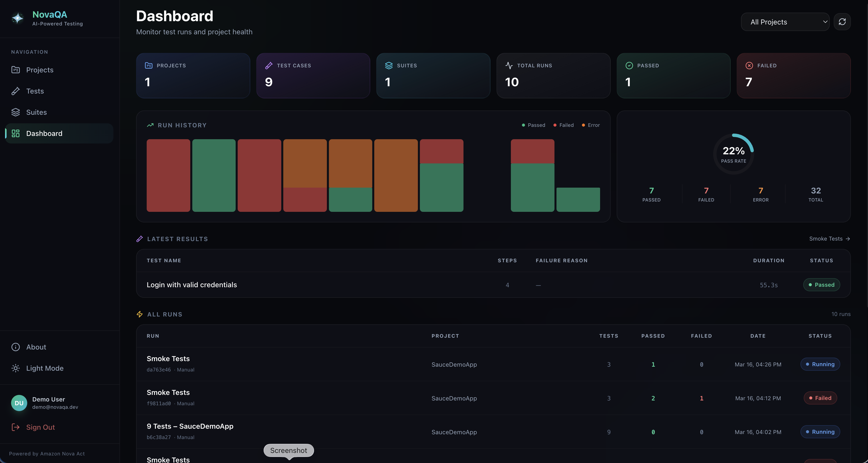Image resolution: width=868 pixels, height=463 pixels.
Task: Open the Suites navigation item
Action: pyautogui.click(x=36, y=112)
